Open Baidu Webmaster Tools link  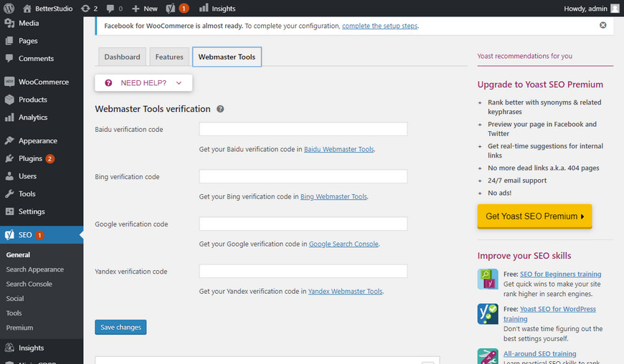(339, 149)
